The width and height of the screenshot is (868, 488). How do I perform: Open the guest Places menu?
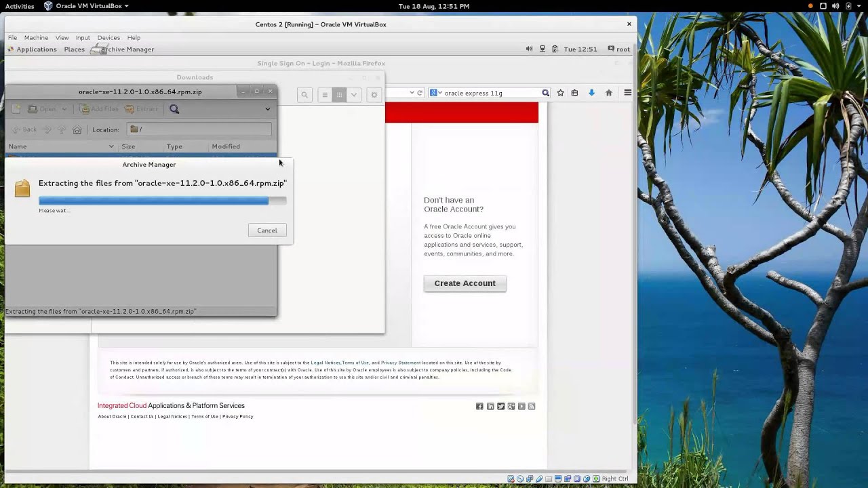click(75, 49)
